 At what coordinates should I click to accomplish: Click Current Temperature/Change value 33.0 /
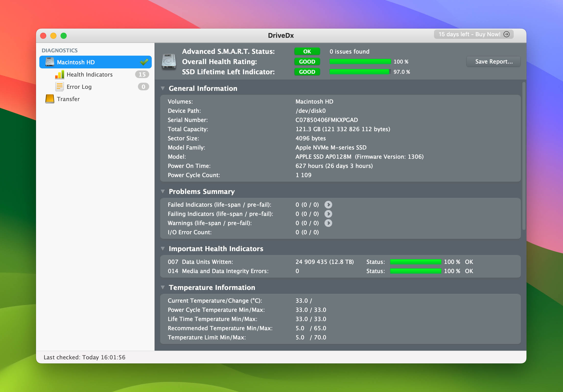pyautogui.click(x=304, y=301)
